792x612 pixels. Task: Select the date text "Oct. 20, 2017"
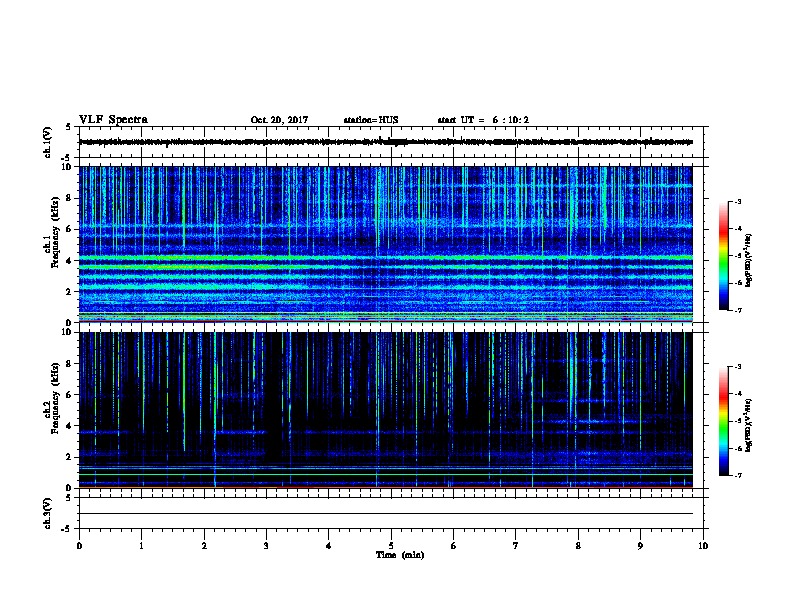(279, 120)
